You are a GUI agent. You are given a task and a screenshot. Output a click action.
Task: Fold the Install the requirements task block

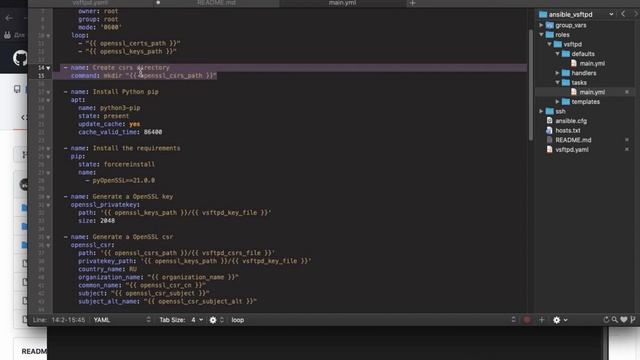48,149
